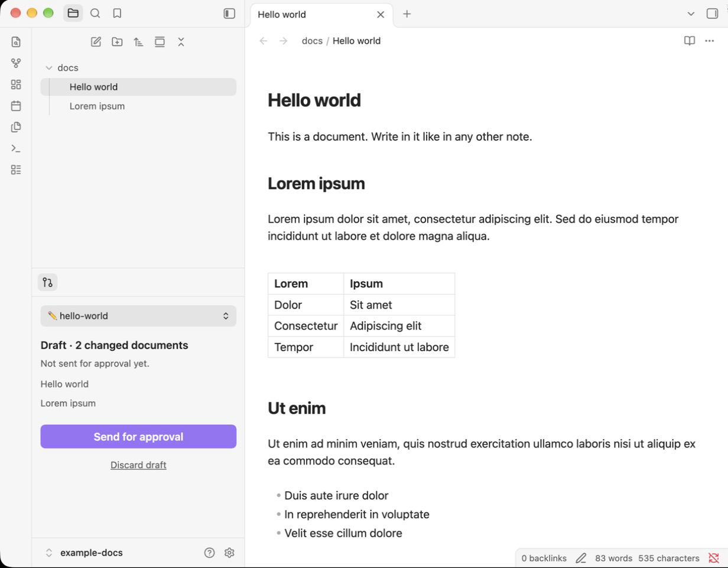Open changed document Lorem ipsum

(68, 404)
